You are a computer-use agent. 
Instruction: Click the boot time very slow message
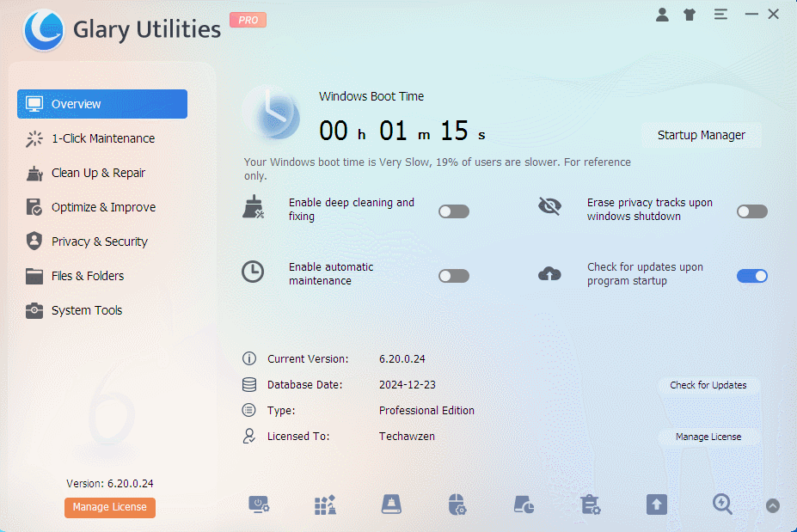437,169
